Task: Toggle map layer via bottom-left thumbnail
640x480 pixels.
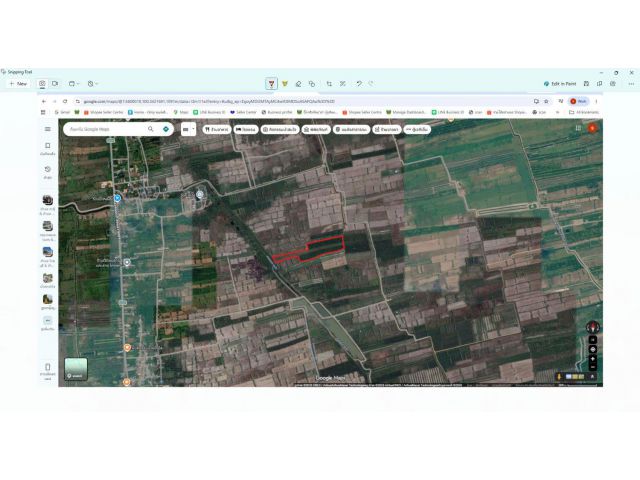Action: (x=76, y=369)
